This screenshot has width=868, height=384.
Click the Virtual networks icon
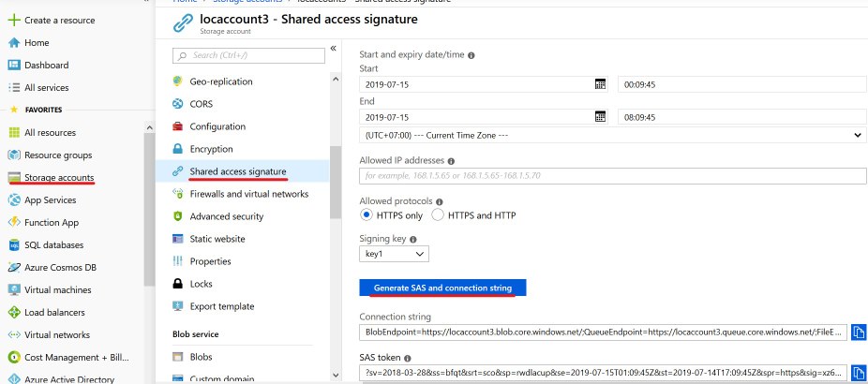point(14,334)
